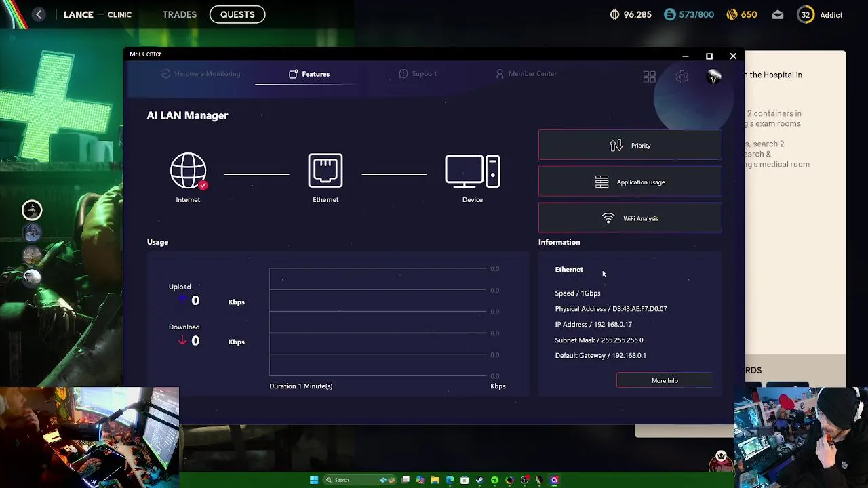Click the 96,285 currency icon
Screen dimensions: 868x488
[x=615, y=14]
